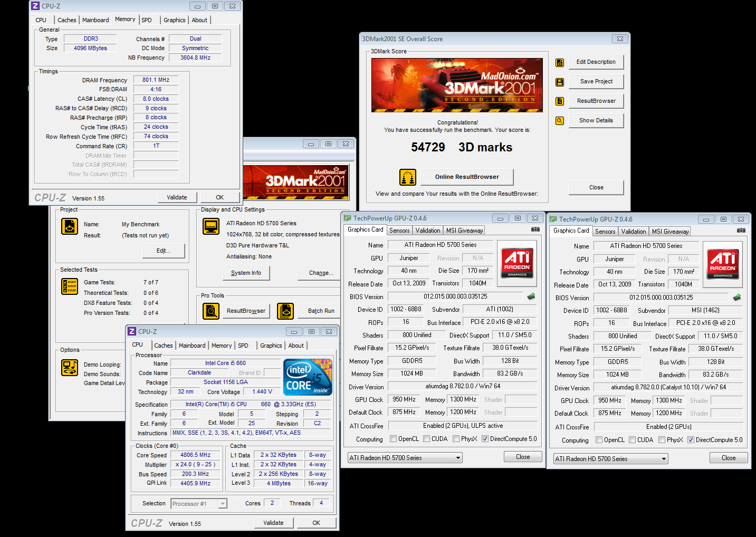Open the graphics card dropdown in left GPU-Z
This screenshot has height=537, width=756.
[x=405, y=458]
